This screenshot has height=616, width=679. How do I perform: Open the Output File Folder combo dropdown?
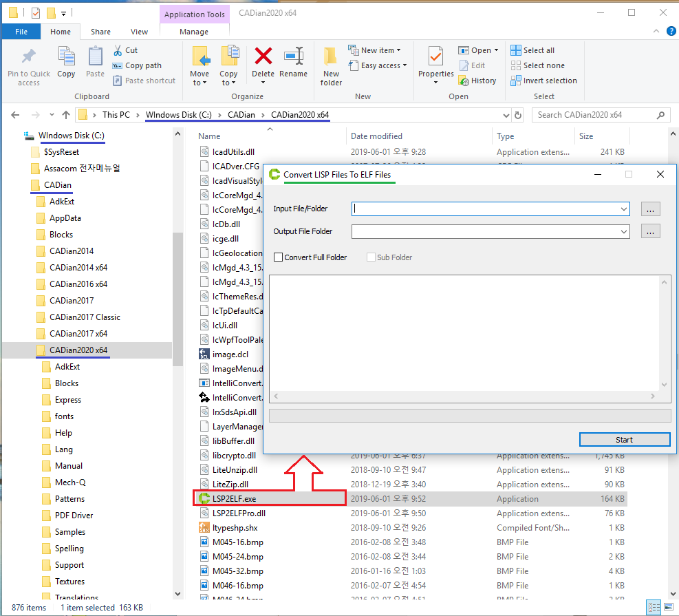(623, 232)
